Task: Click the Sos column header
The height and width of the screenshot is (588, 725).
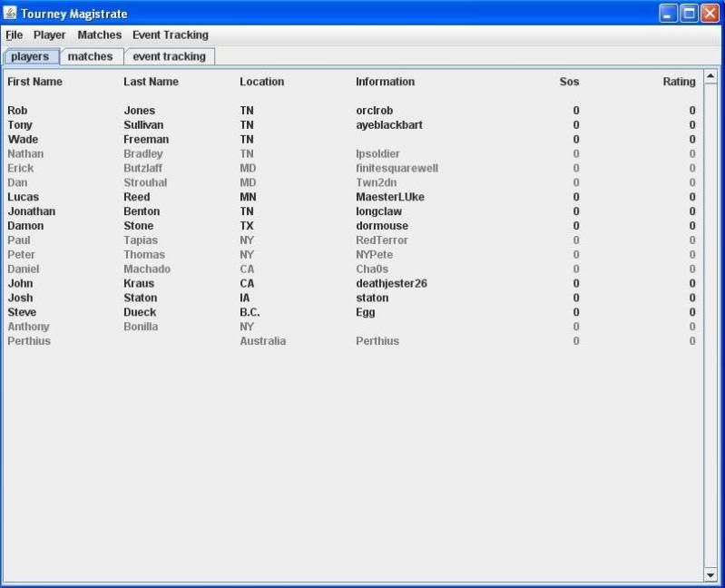Action: (569, 82)
